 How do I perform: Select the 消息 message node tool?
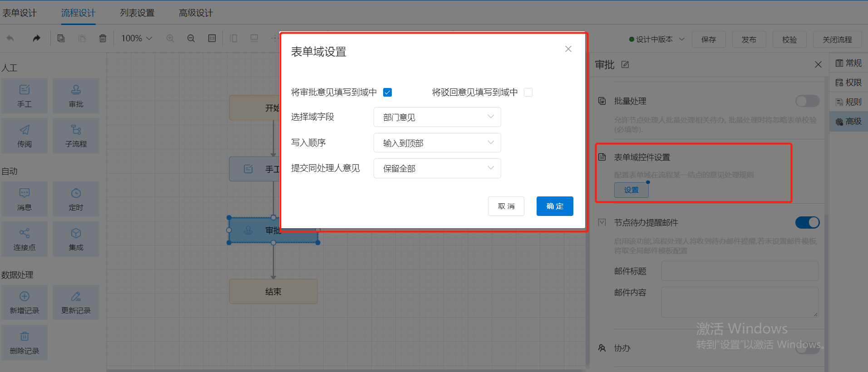[x=25, y=199]
